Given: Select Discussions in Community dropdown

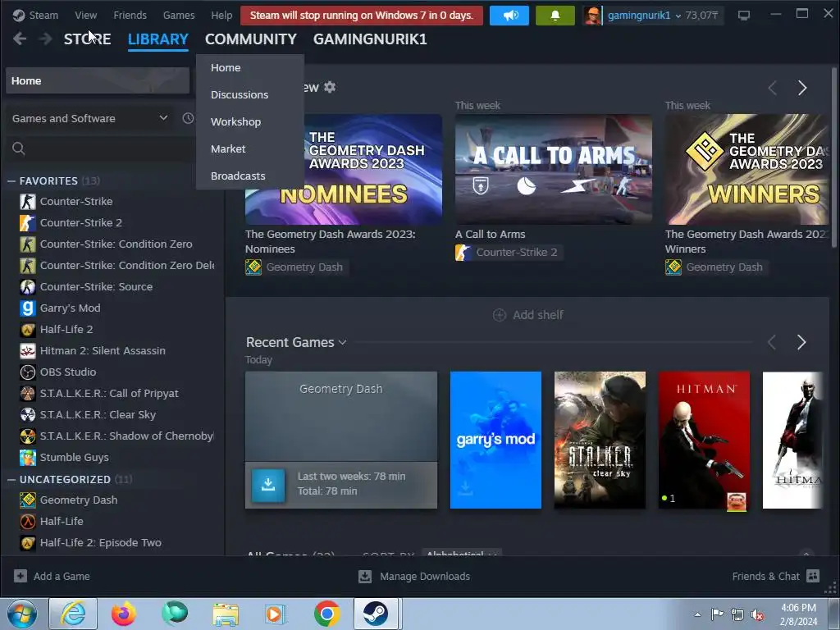Looking at the screenshot, I should click(x=240, y=95).
